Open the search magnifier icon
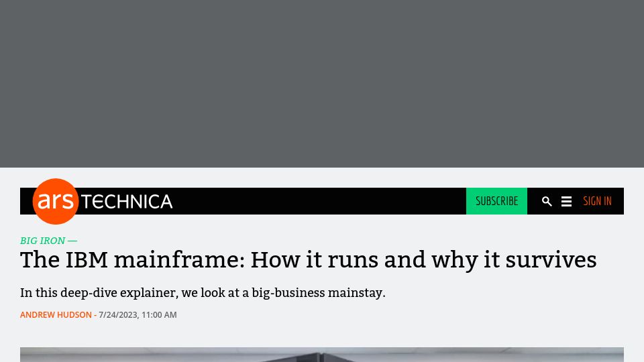This screenshot has width=644, height=362. pyautogui.click(x=547, y=201)
